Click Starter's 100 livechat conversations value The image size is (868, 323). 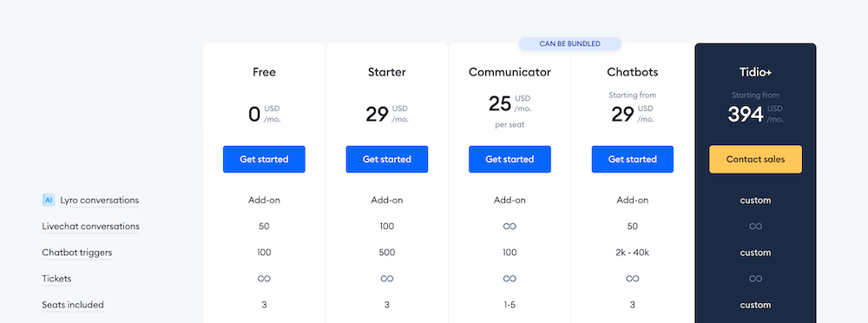387,226
